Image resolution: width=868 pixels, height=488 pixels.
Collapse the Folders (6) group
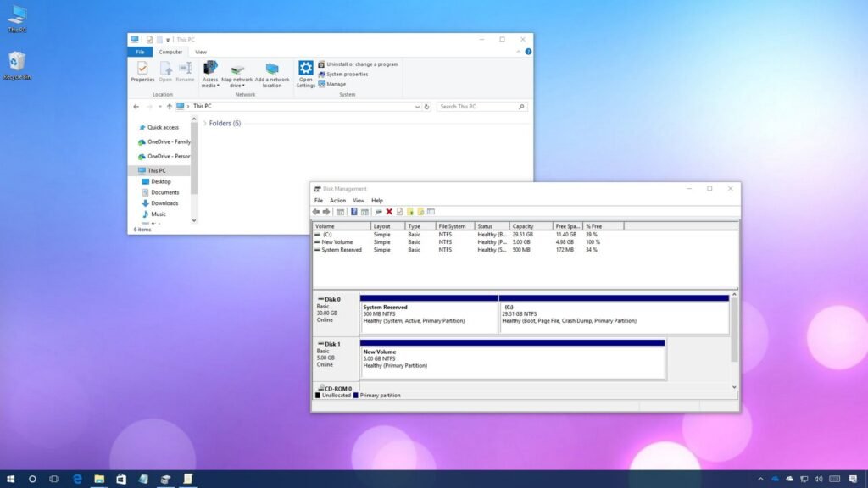click(205, 124)
